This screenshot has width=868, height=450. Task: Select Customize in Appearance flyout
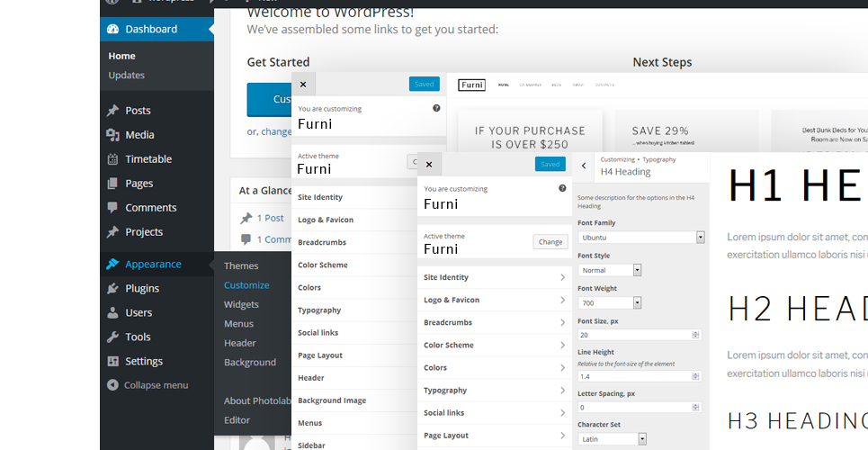tap(246, 285)
